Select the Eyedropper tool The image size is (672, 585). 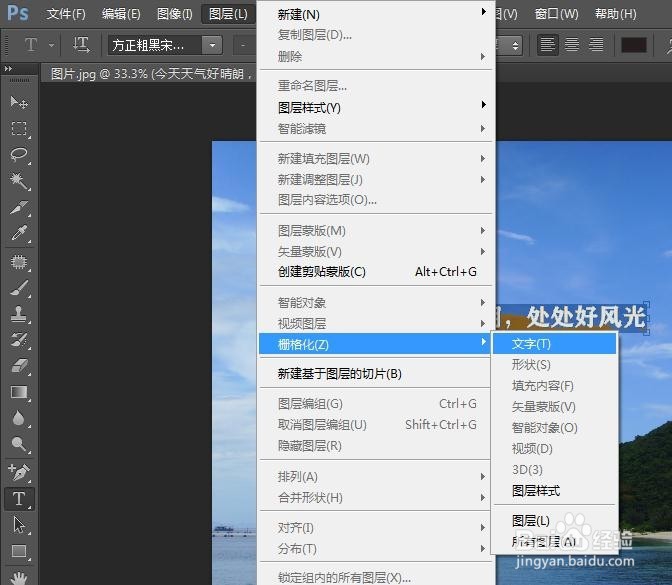[x=19, y=234]
